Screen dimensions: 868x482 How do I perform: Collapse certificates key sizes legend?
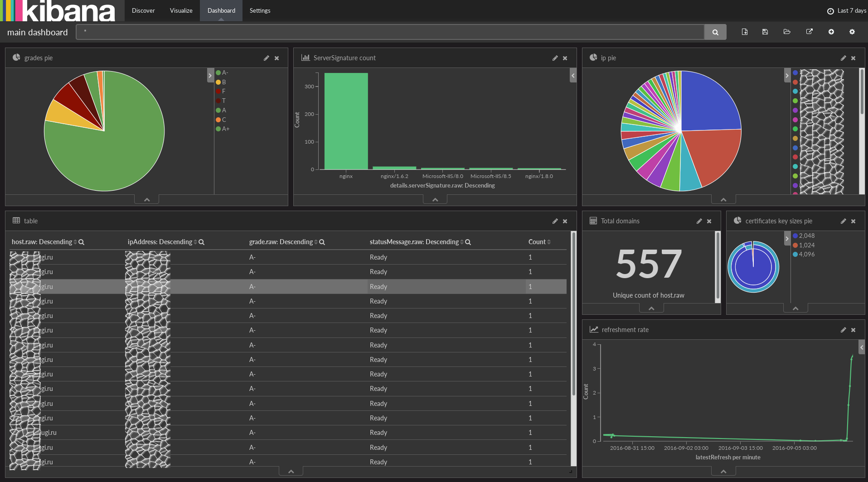click(787, 238)
